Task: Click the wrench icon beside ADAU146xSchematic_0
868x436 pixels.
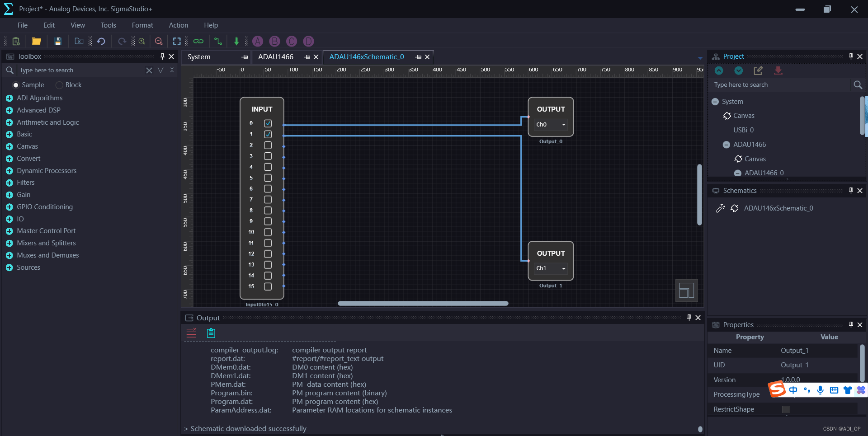Action: point(721,208)
